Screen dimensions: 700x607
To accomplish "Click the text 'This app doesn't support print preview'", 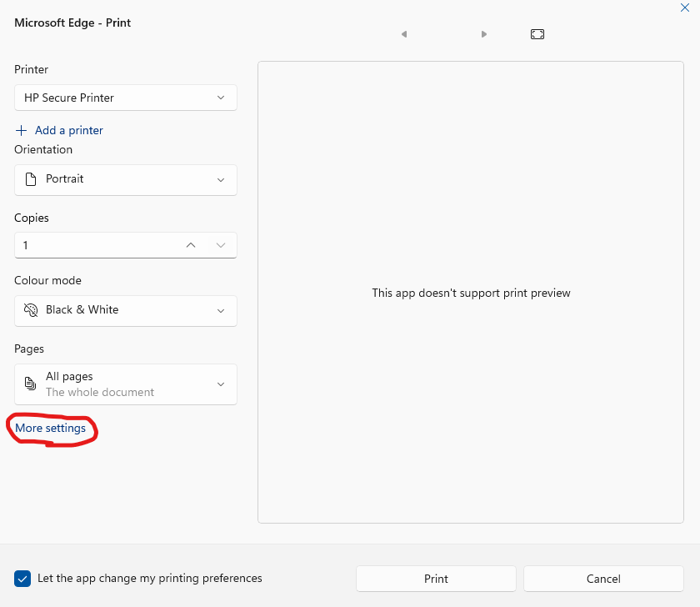I will click(471, 293).
